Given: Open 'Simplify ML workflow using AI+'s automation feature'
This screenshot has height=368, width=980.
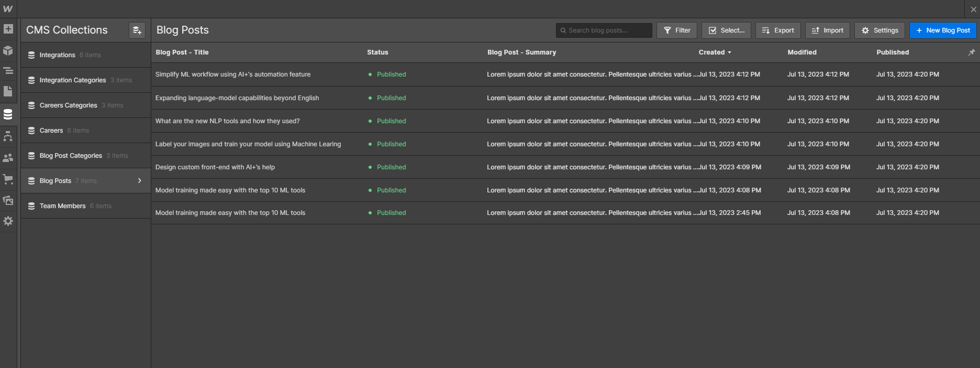Looking at the screenshot, I should click(x=233, y=74).
